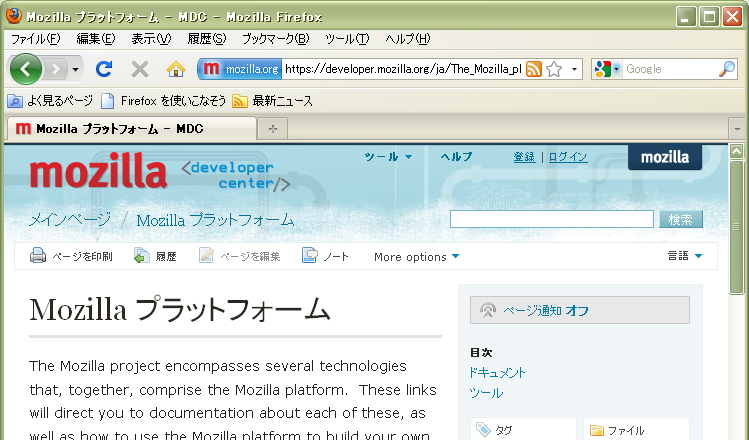
Task: Click the ページを印刷 printer icon
Action: point(38,256)
